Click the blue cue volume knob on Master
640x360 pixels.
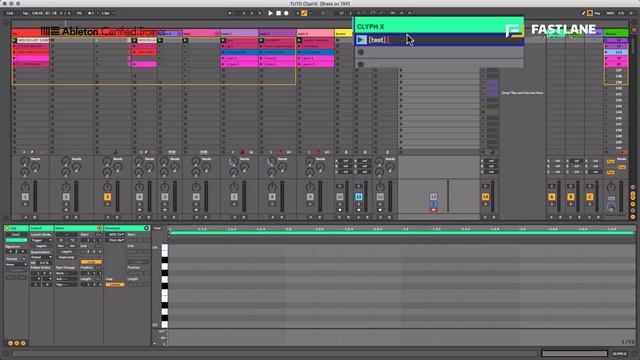coord(611,207)
